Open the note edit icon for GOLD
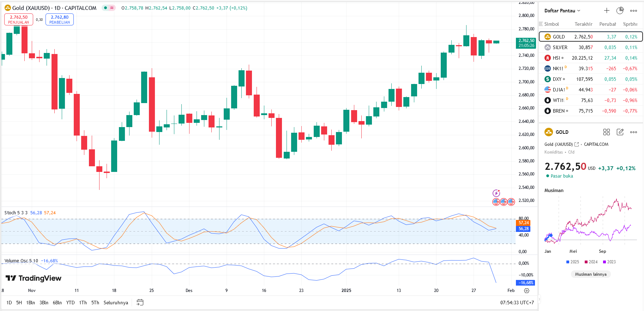644x311 pixels. [620, 132]
